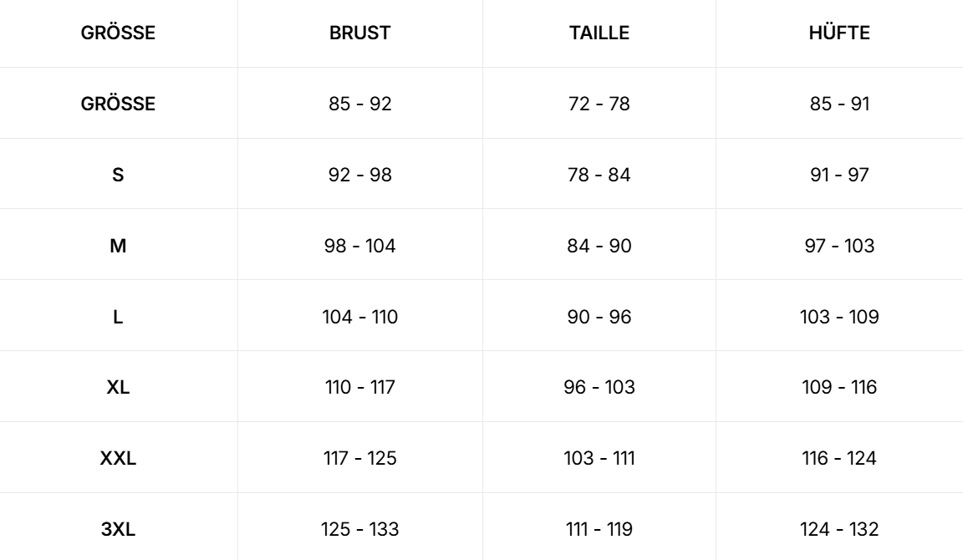Select the L size row label
This screenshot has height=560, width=973.
118,318
